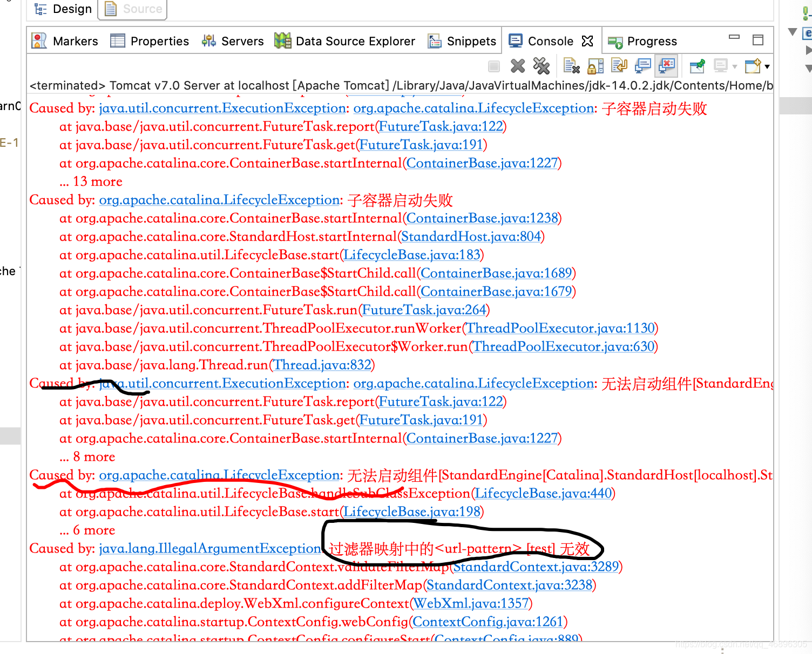Open ContainerBase.java:1689 link

click(x=496, y=273)
